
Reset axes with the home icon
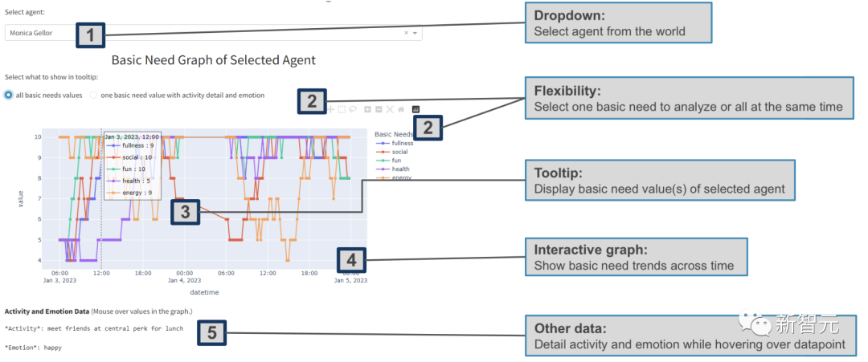pyautogui.click(x=401, y=109)
